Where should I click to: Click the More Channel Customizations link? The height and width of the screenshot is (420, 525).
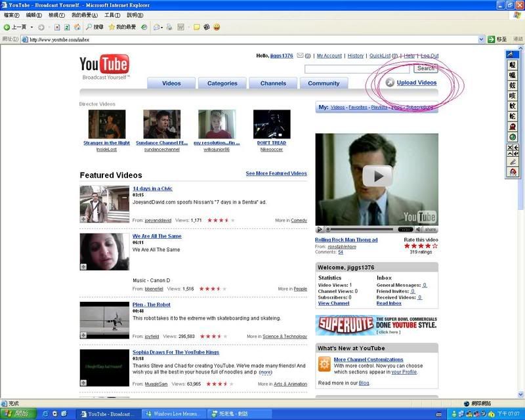click(x=368, y=360)
